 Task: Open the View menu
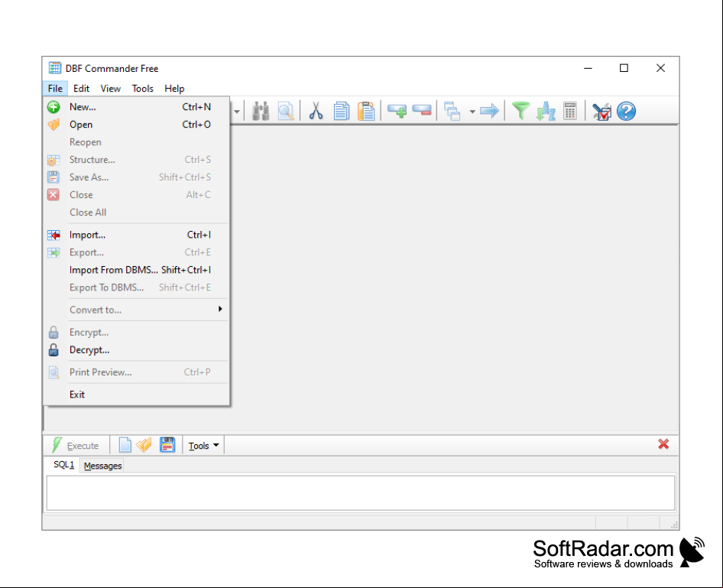(111, 89)
